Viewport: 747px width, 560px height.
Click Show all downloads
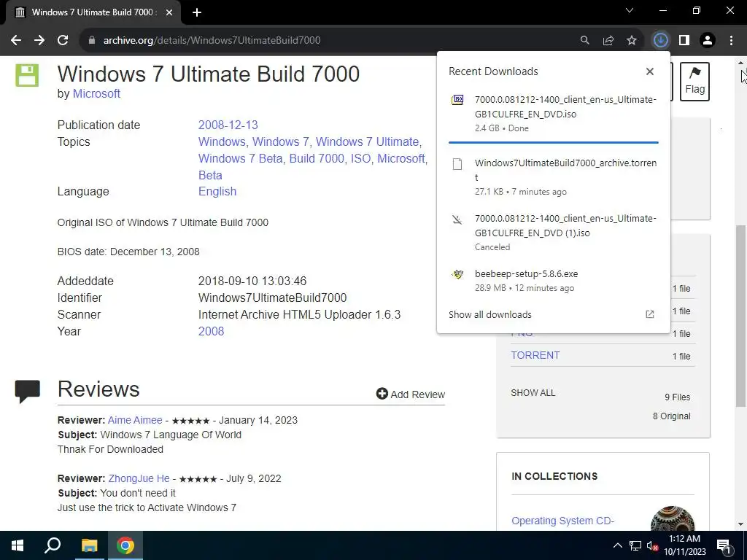tap(489, 315)
